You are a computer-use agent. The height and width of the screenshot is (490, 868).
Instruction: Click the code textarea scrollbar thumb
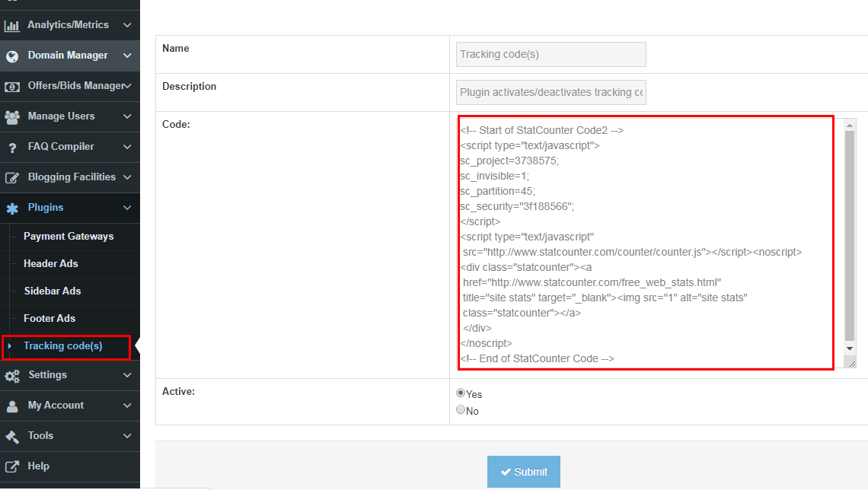(850, 236)
